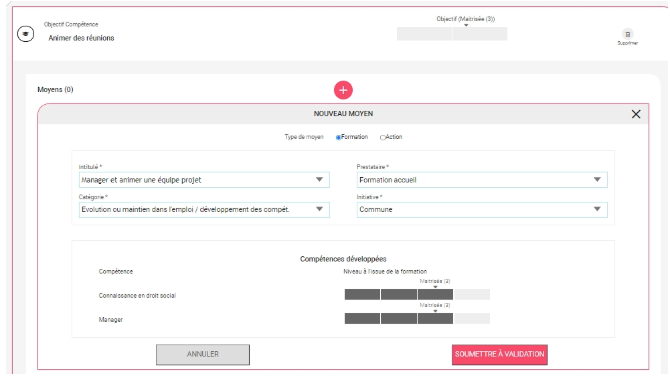The height and width of the screenshot is (380, 670).
Task: Add a new moyen with plus button
Action: point(343,90)
